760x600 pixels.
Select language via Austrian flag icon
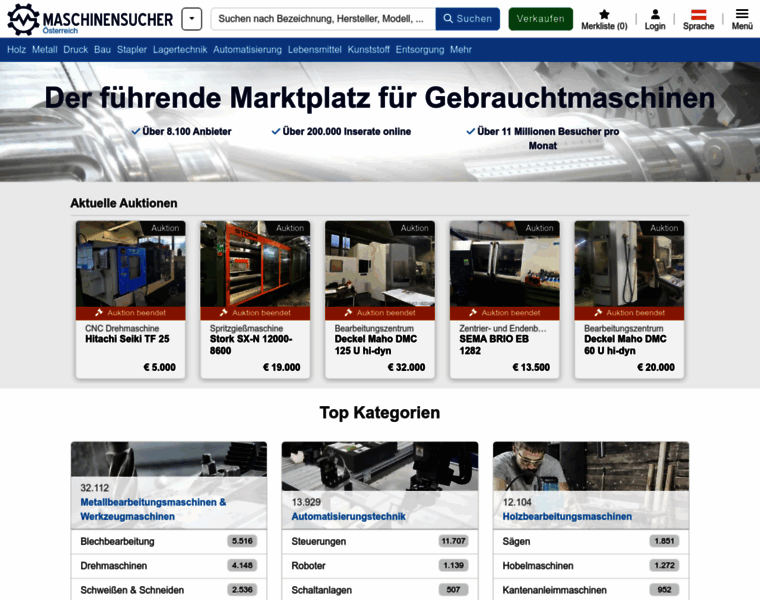698,15
